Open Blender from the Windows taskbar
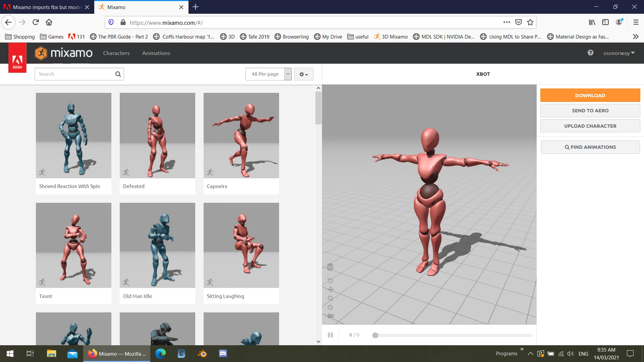The image size is (644, 362). [x=202, y=354]
